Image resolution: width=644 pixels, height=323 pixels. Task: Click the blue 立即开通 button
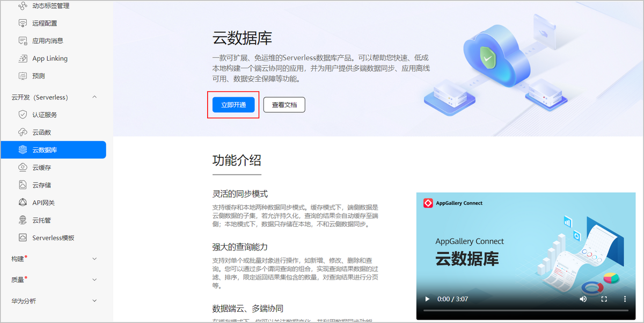(x=233, y=105)
